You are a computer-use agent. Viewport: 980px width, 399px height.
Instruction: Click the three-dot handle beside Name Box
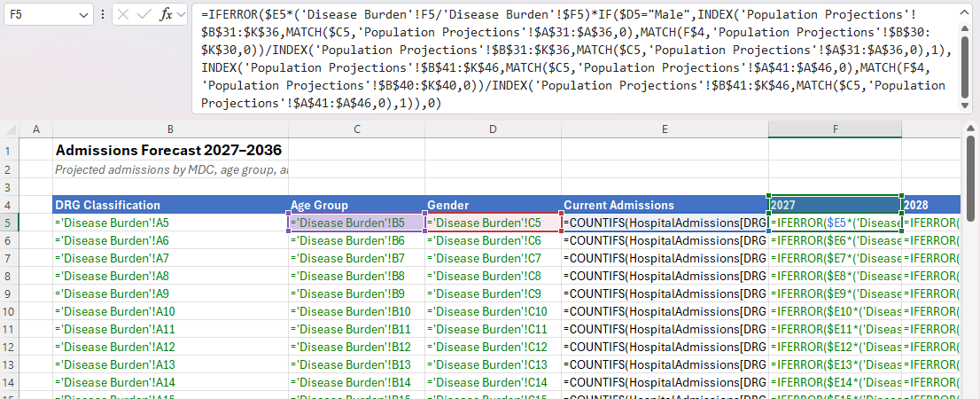click(103, 15)
